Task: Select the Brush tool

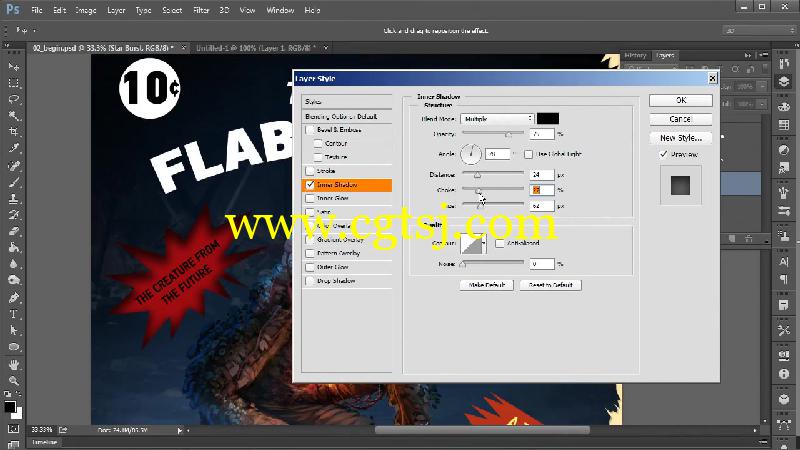Action: (x=14, y=182)
